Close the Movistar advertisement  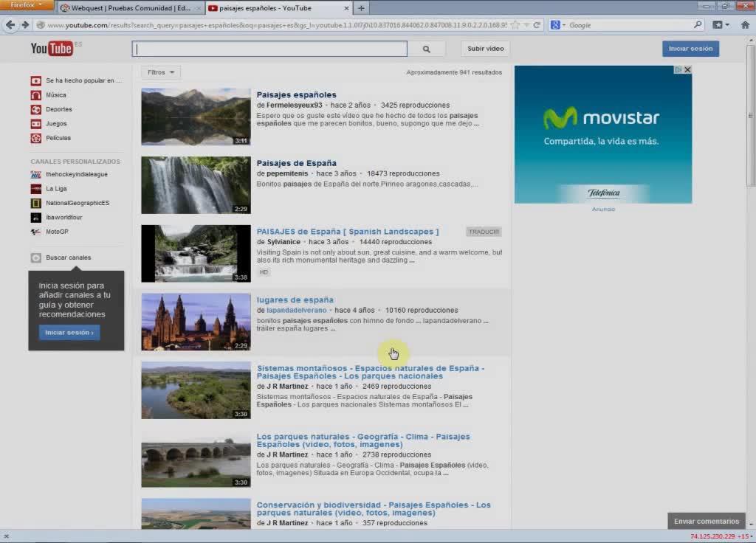tap(687, 70)
